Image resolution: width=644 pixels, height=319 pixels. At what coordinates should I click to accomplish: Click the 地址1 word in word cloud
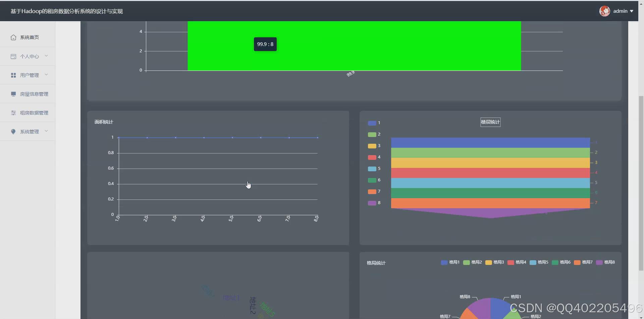pyautogui.click(x=231, y=298)
